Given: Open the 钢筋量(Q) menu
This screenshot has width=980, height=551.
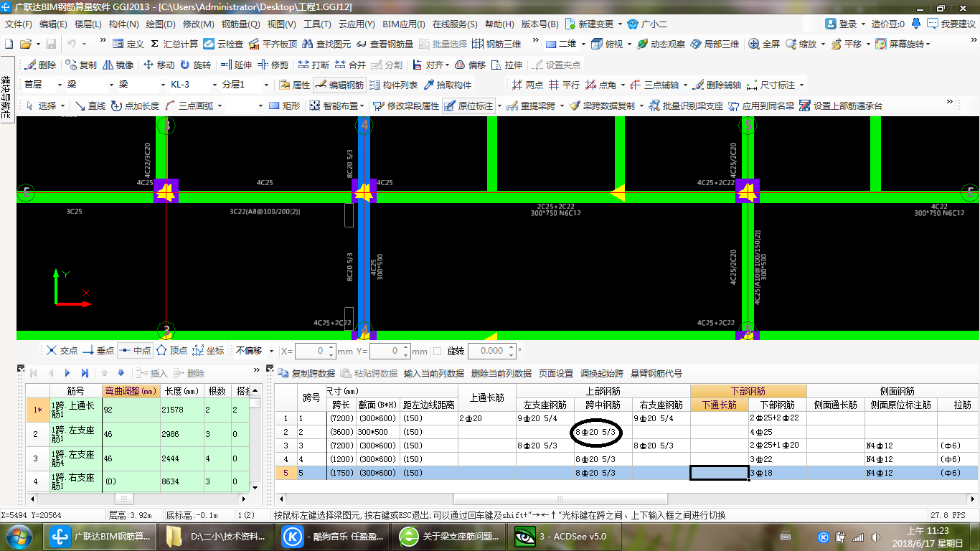Looking at the screenshot, I should coord(241,24).
